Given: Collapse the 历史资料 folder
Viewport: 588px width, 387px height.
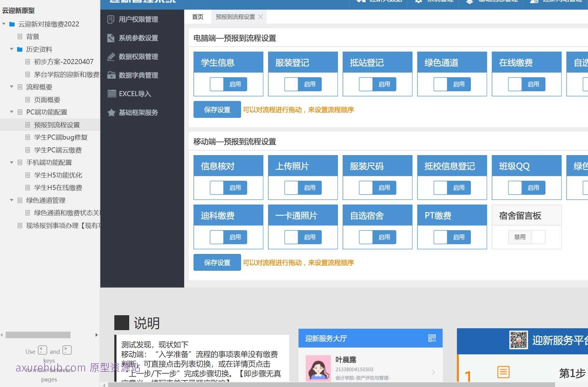Looking at the screenshot, I should tap(11, 49).
